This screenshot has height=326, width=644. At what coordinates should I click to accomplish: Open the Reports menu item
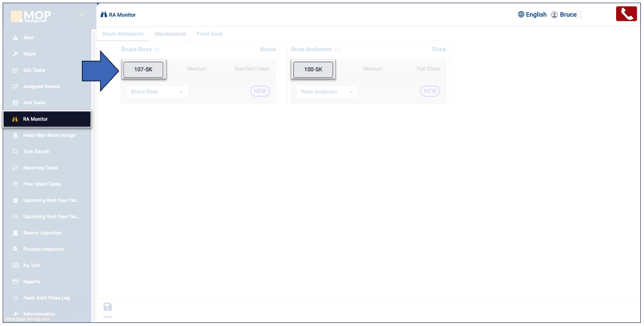(x=31, y=282)
